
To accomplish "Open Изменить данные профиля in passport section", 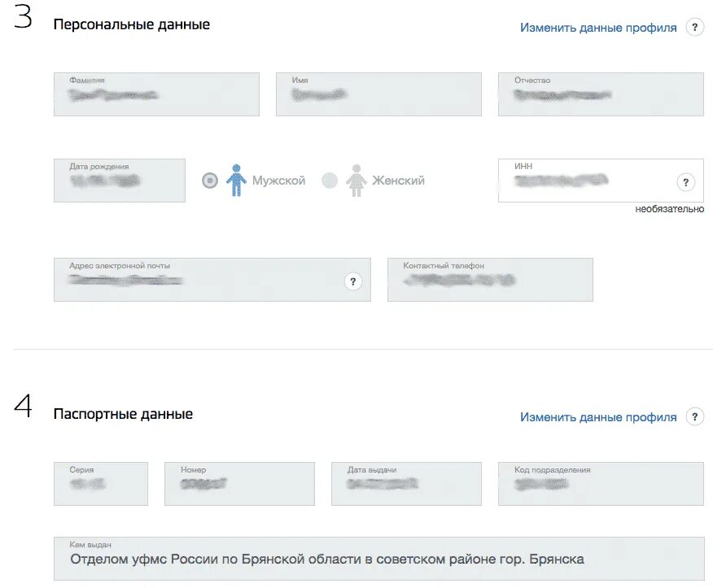I will click(x=598, y=417).
